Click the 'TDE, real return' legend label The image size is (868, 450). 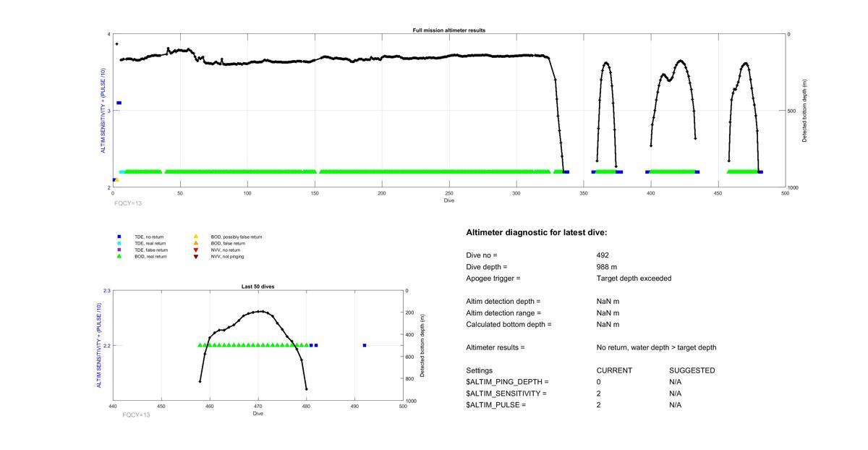(x=150, y=243)
